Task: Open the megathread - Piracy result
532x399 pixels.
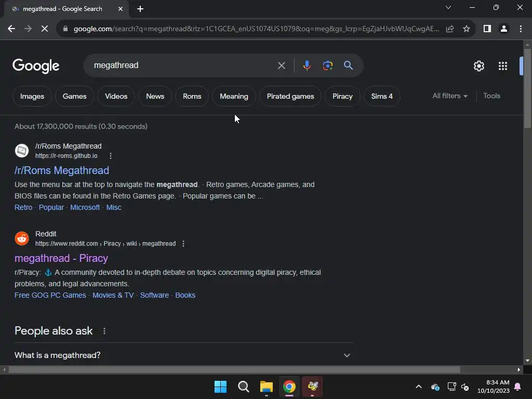Action: pos(61,258)
